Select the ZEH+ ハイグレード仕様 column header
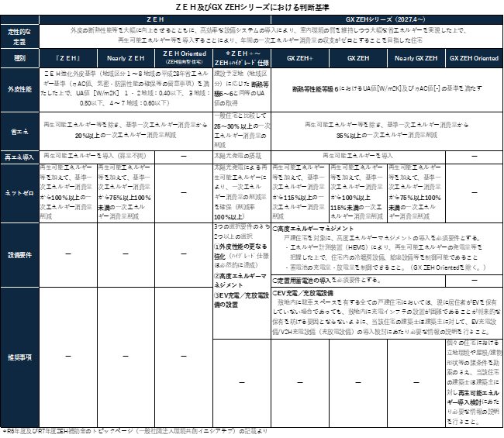 [x=242, y=58]
